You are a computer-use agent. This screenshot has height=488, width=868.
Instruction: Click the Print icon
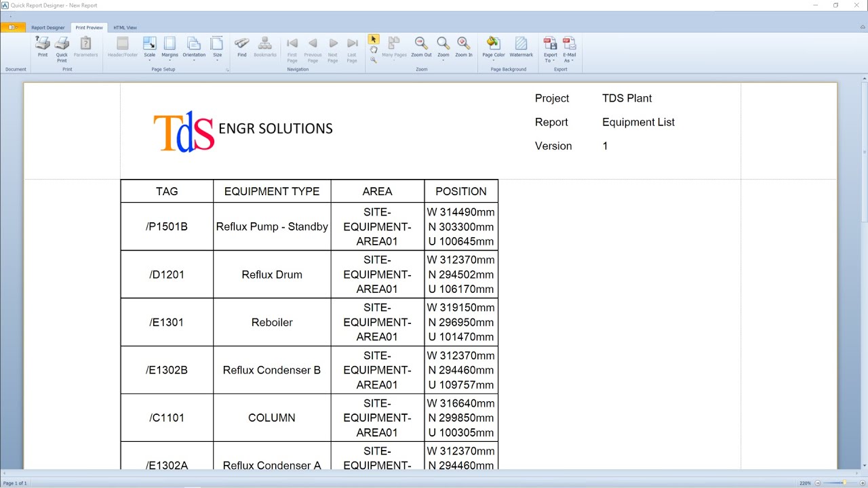[x=43, y=47]
